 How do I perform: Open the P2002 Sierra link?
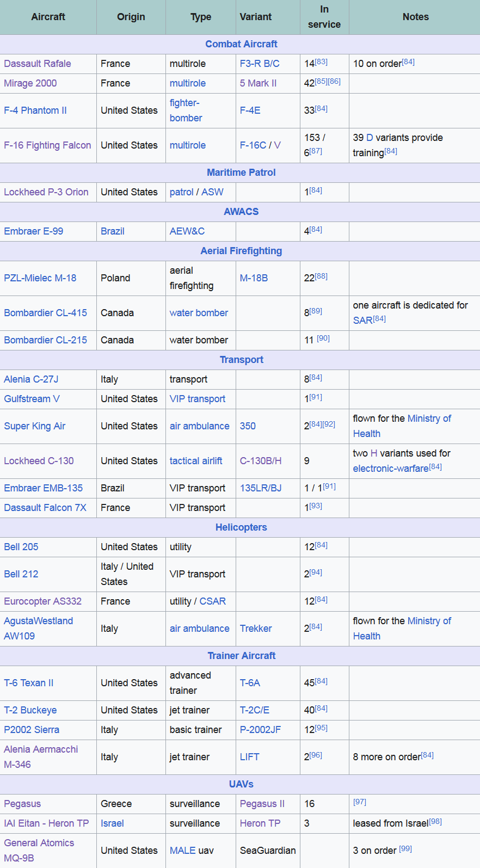[x=32, y=730]
